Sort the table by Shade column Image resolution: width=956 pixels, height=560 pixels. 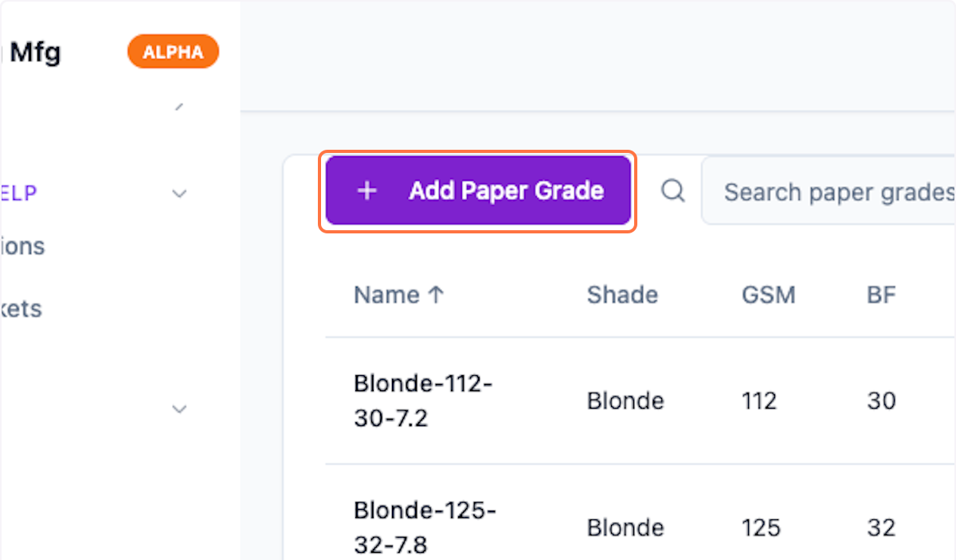622,295
